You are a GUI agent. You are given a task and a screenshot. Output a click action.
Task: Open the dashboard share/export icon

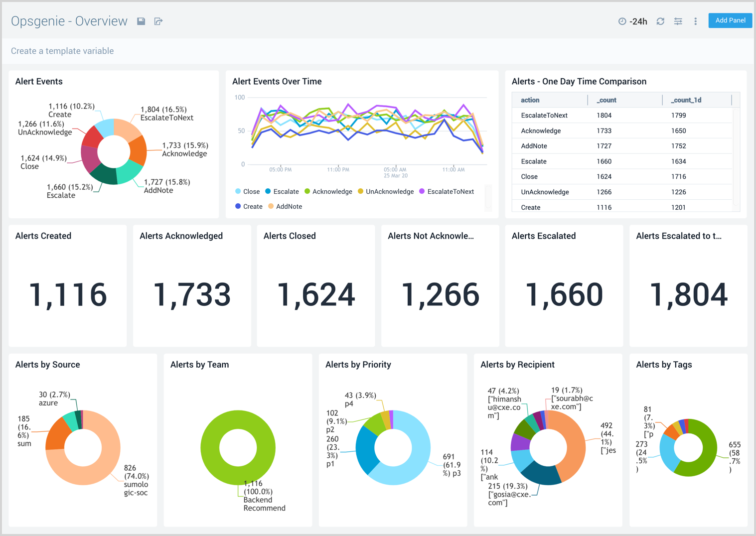(x=158, y=21)
